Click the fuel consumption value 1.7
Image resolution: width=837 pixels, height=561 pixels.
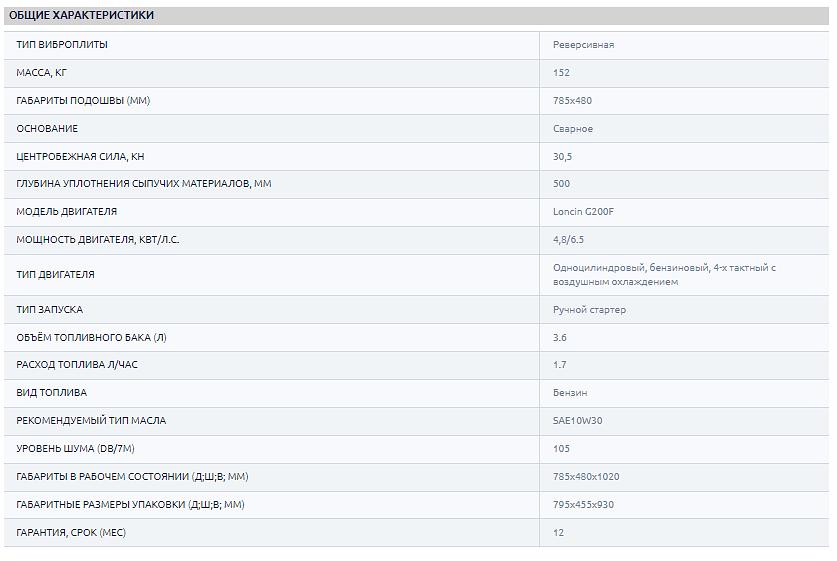[559, 365]
